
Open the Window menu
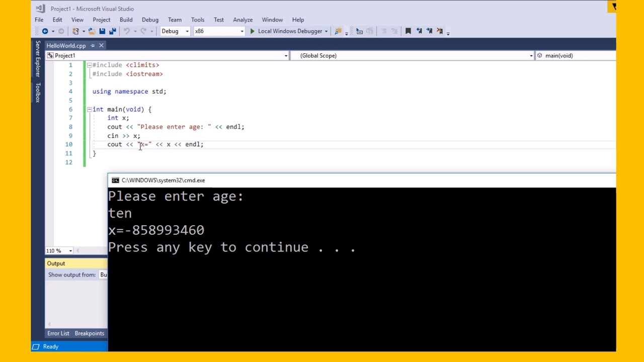point(272,20)
